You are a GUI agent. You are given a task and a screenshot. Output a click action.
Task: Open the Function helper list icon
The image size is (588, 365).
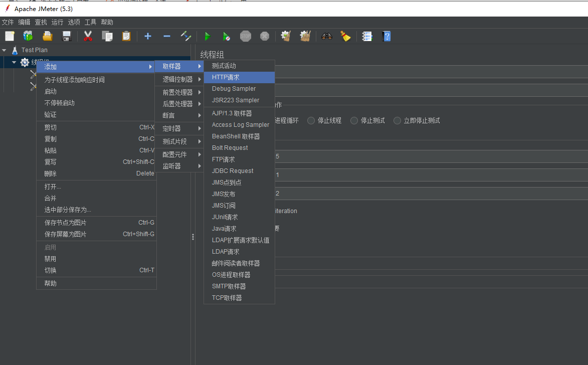point(367,36)
